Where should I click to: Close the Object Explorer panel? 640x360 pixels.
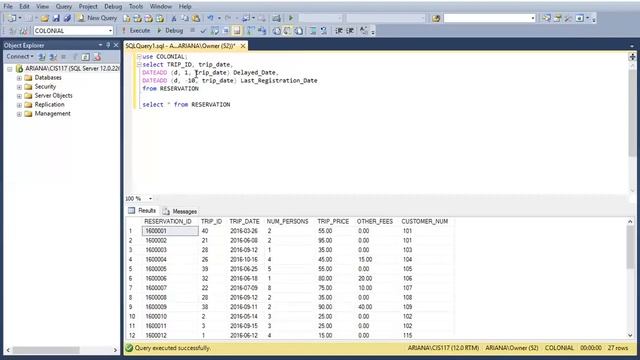coord(116,45)
